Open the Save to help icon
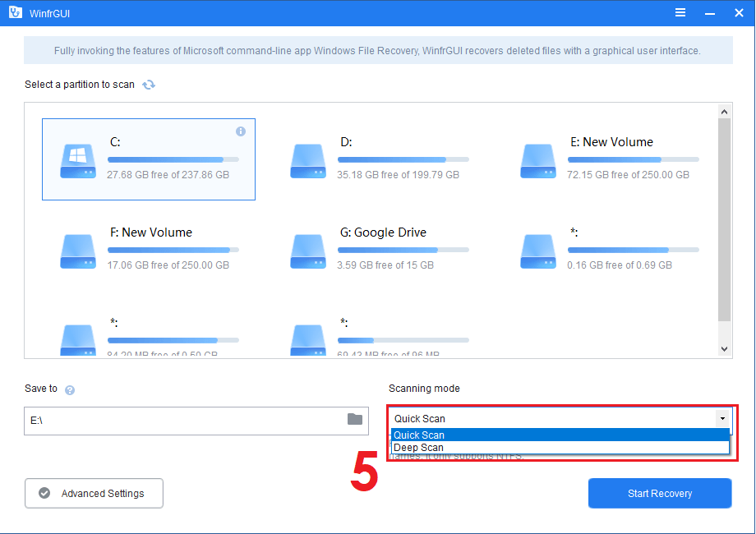 click(70, 390)
